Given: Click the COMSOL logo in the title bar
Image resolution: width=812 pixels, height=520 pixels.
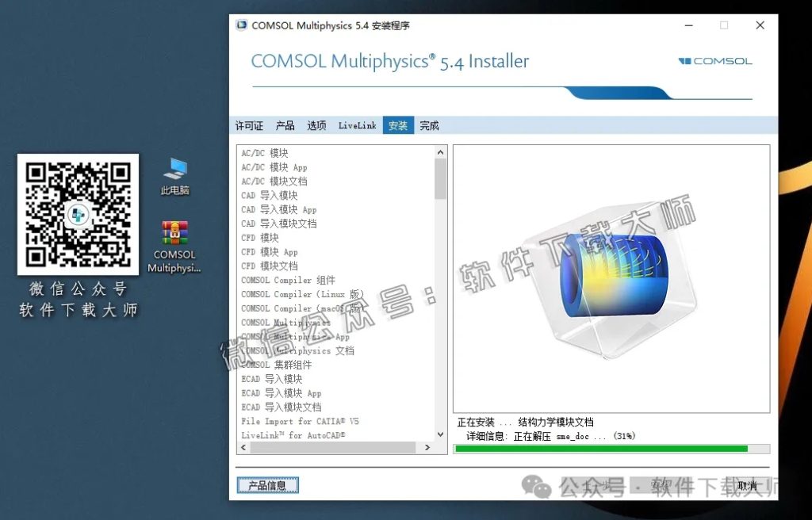Looking at the screenshot, I should pos(240,25).
